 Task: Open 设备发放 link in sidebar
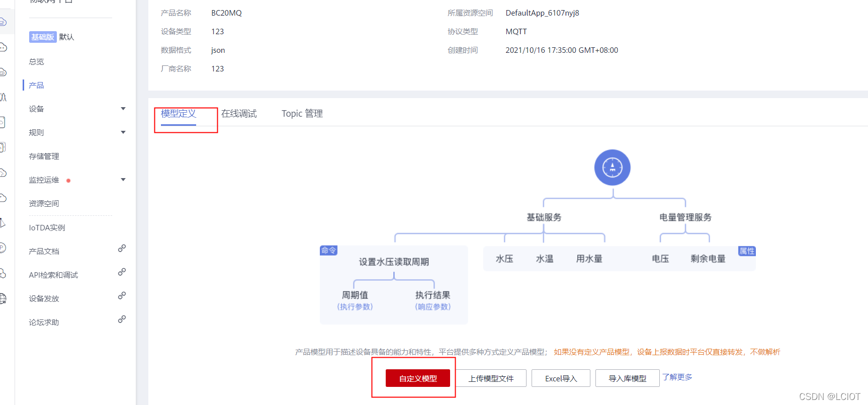[44, 298]
